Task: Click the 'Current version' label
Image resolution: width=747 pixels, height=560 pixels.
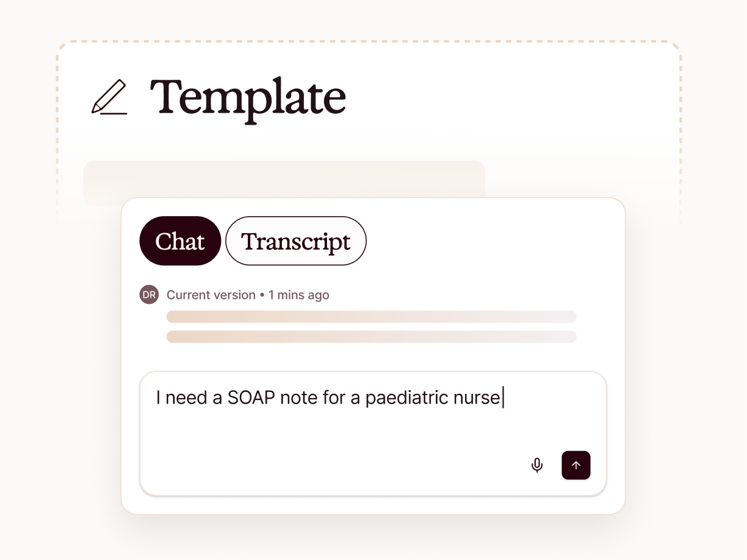Action: [211, 295]
